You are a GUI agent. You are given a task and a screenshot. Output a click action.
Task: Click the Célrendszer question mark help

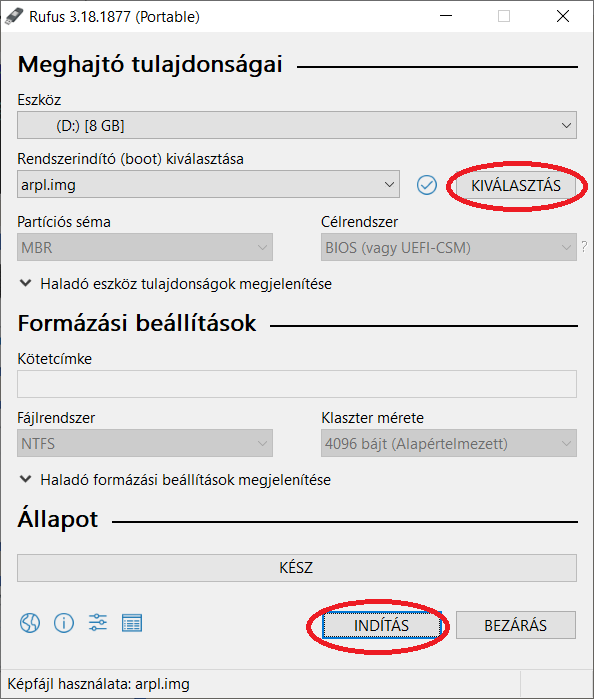(584, 247)
